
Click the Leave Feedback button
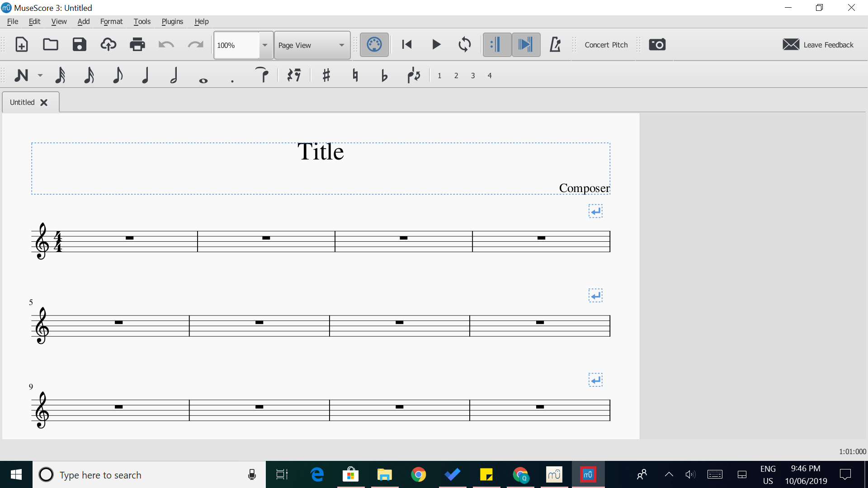[x=819, y=45]
